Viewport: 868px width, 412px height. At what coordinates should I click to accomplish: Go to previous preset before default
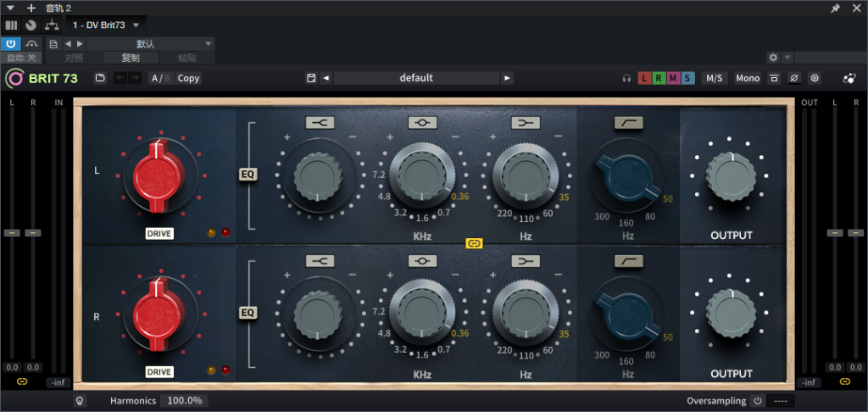(x=326, y=78)
